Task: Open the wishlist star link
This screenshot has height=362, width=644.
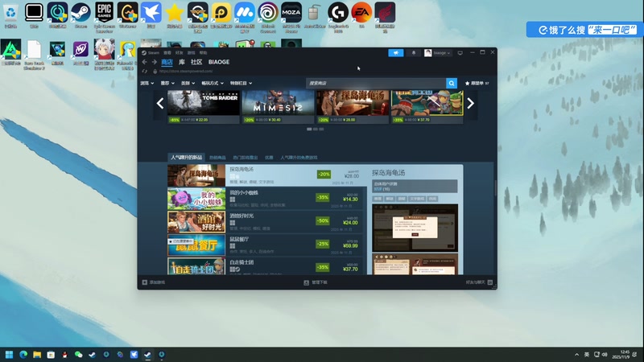Action: click(477, 83)
